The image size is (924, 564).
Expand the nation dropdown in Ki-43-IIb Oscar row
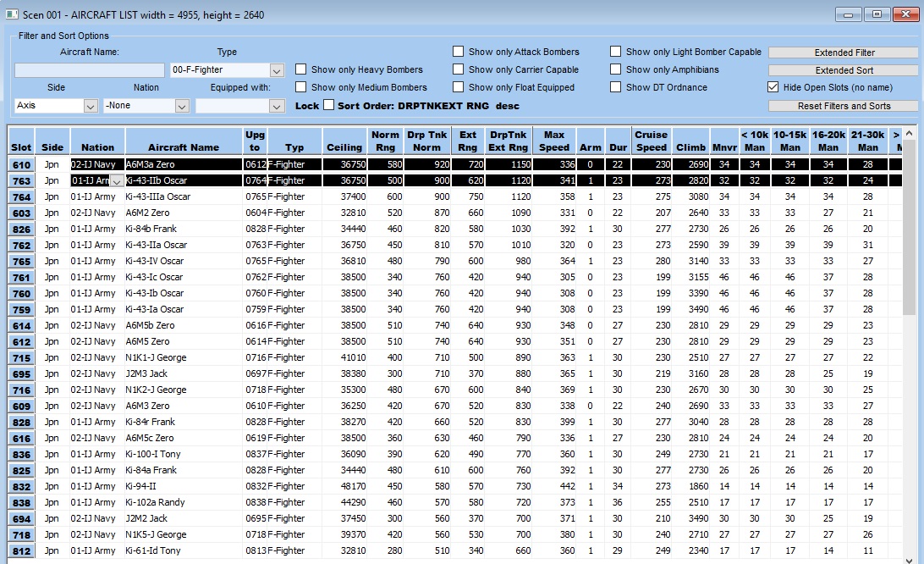117,181
